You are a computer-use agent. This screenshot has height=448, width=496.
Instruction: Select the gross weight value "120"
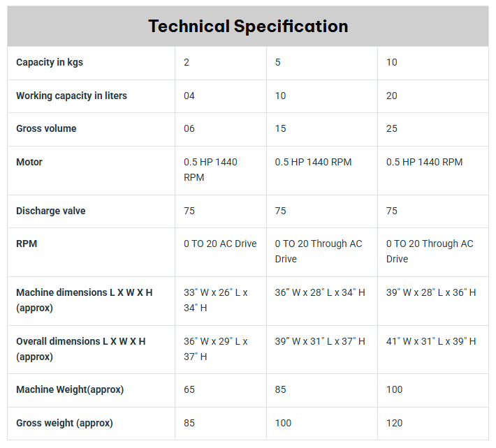[395, 423]
